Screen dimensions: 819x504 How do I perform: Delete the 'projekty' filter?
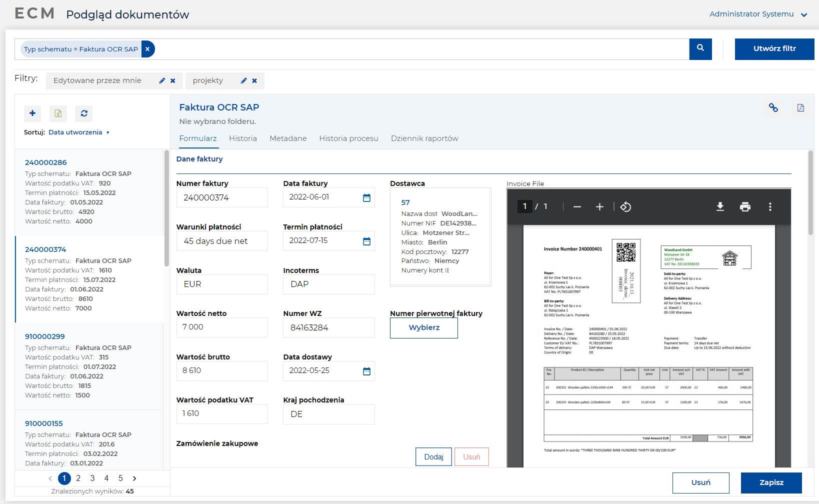[x=254, y=80]
